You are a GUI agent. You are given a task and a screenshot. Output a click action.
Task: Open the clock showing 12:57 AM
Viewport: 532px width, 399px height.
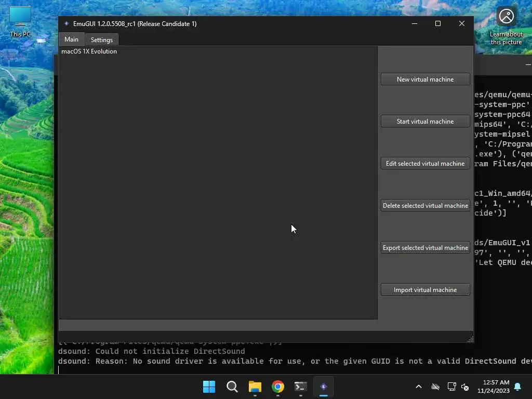[494, 387]
